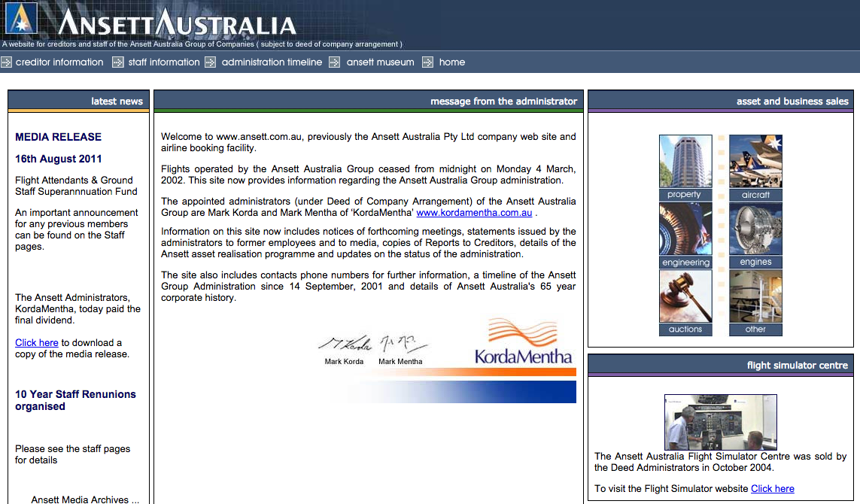The width and height of the screenshot is (860, 504).
Task: Click the latest news panel header
Action: (78, 101)
